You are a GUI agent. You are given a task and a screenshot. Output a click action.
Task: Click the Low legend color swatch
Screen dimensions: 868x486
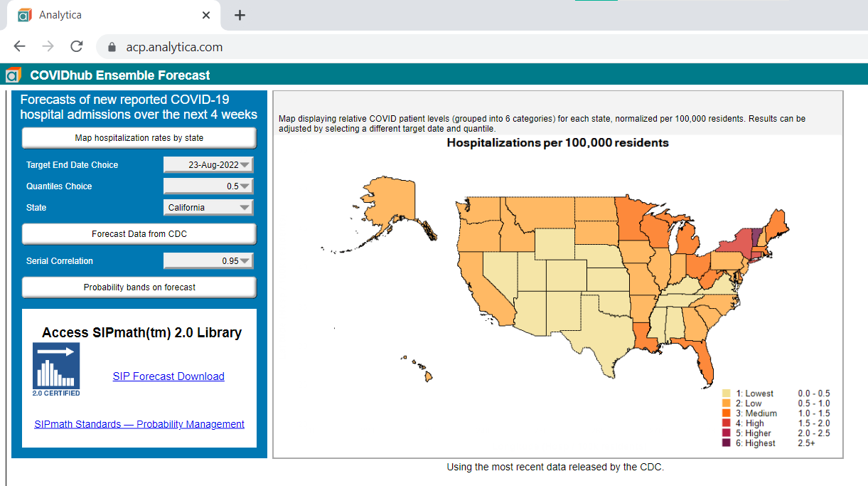tap(727, 403)
